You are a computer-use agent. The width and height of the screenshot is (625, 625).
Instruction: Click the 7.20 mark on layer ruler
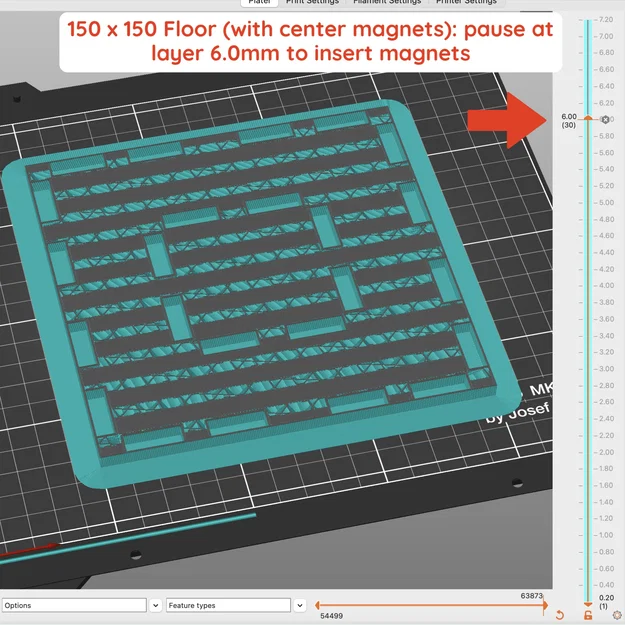[605, 20]
